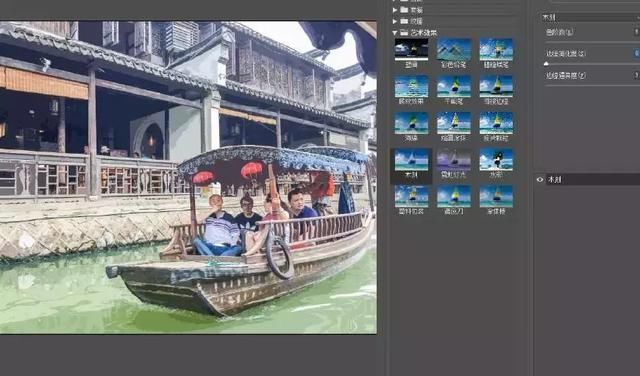Viewport: 640px width, 376px height.
Task: Toggle visibility of the 木刻 effect layer
Action: click(540, 179)
